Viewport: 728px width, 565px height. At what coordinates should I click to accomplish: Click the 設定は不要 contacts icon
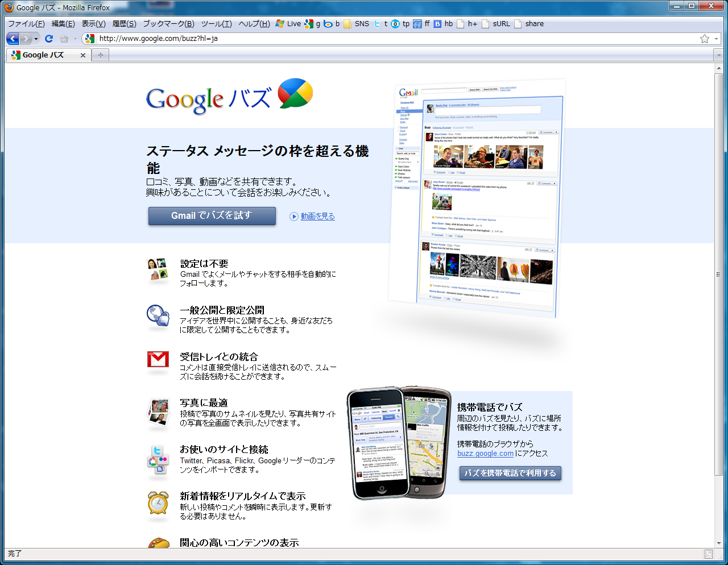coord(158,269)
